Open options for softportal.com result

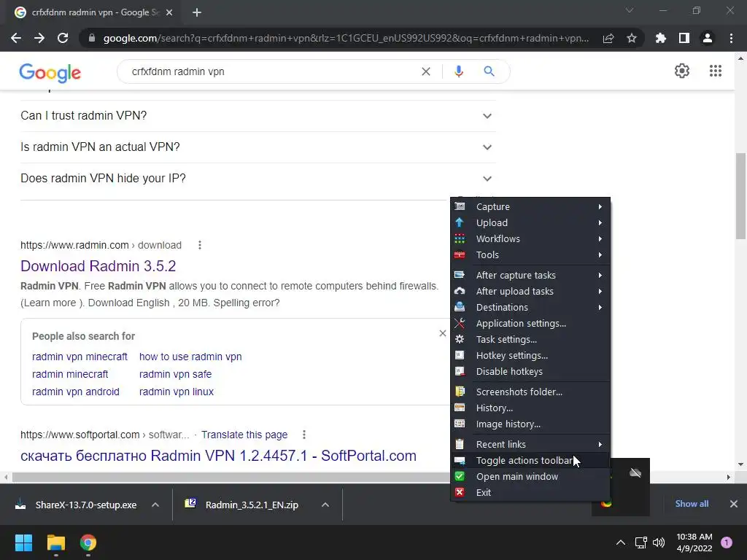tap(304, 435)
